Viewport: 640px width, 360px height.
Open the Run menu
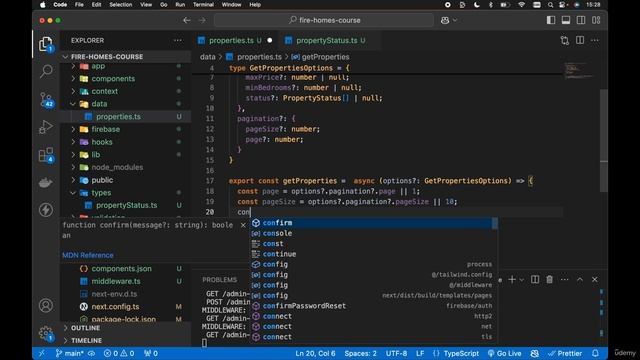tap(180, 4)
